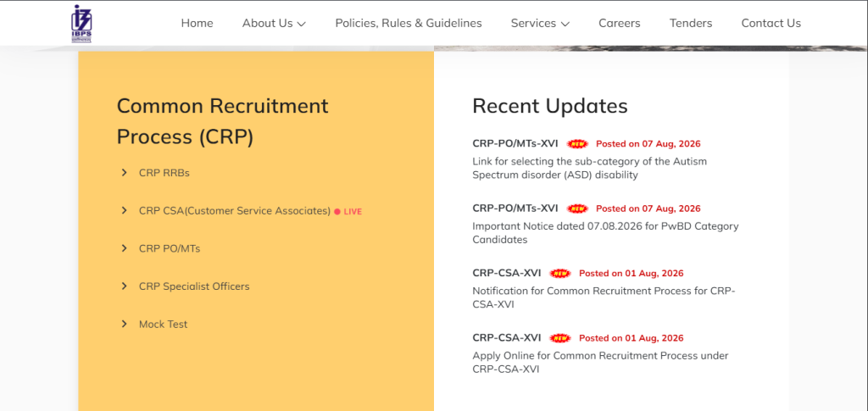Click NEW badge on the PwBD notice update
The image size is (868, 411).
point(577,208)
